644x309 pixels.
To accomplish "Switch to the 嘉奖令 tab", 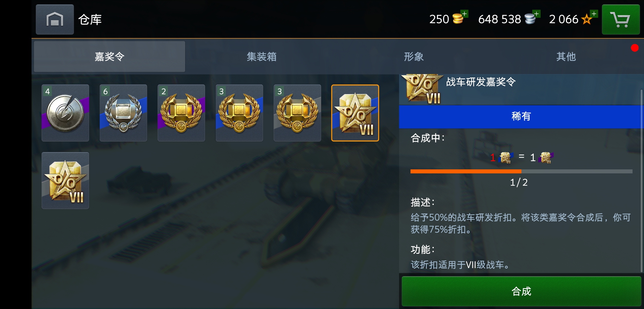I will (109, 56).
